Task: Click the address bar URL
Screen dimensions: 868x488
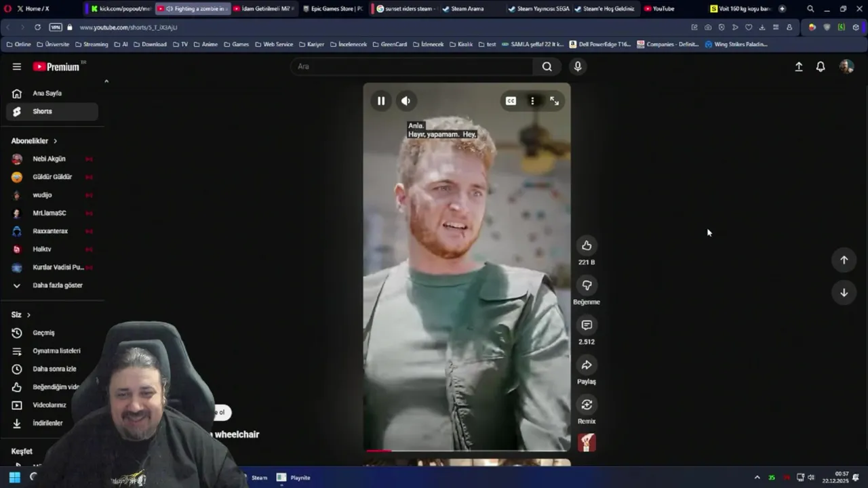Action: click(x=128, y=27)
